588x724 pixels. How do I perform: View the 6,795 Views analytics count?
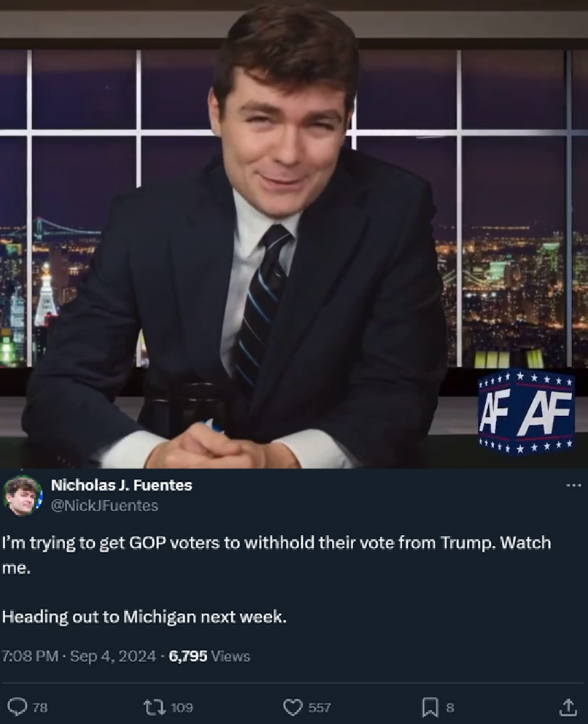coord(209,656)
